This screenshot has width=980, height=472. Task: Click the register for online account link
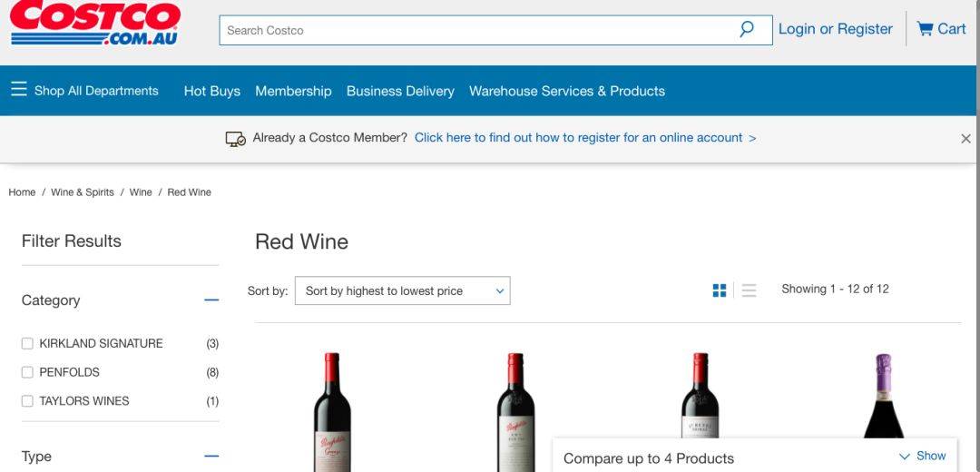[585, 138]
